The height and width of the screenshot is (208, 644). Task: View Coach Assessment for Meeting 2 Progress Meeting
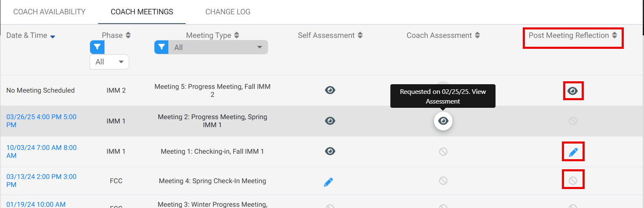click(x=443, y=121)
